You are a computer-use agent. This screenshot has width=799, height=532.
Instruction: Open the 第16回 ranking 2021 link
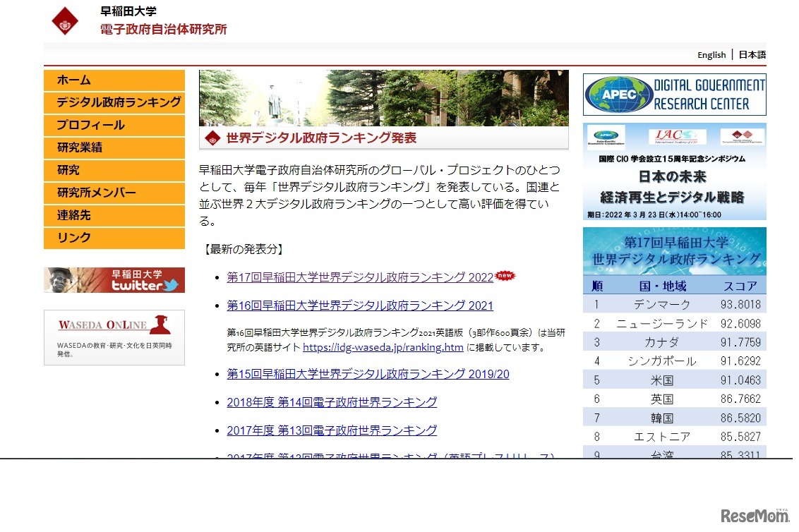coord(360,306)
